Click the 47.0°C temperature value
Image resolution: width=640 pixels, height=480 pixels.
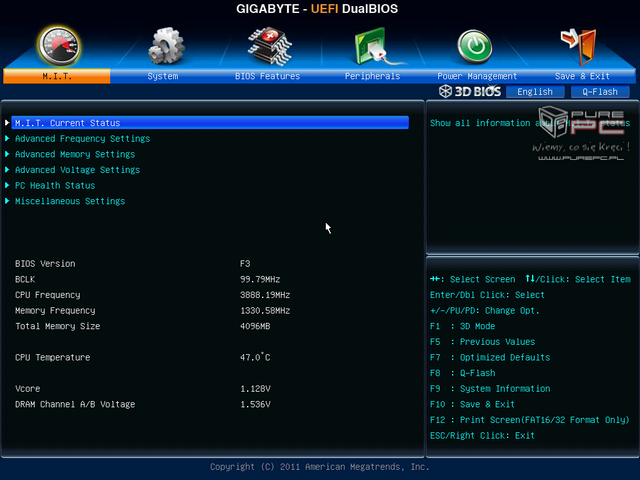coord(255,357)
